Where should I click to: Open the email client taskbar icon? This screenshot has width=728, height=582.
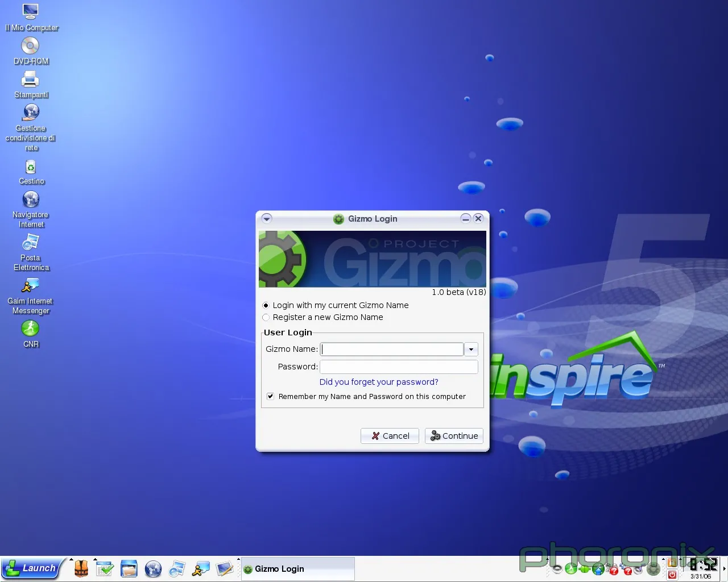pos(177,568)
